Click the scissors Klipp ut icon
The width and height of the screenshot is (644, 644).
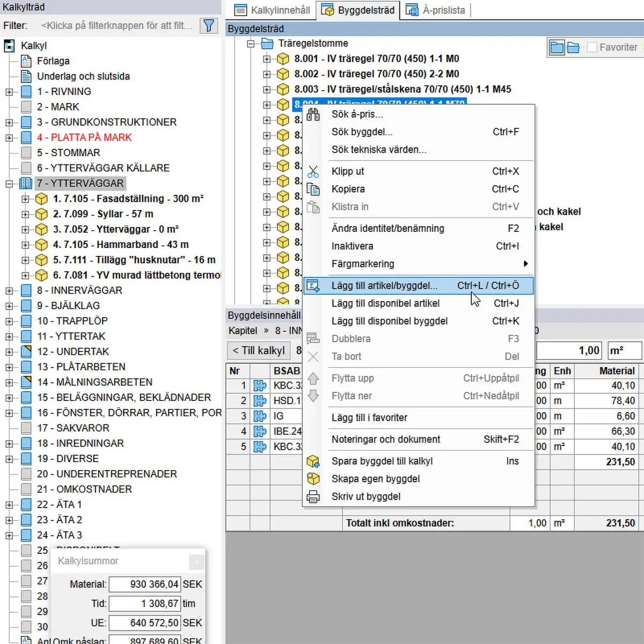tap(313, 172)
